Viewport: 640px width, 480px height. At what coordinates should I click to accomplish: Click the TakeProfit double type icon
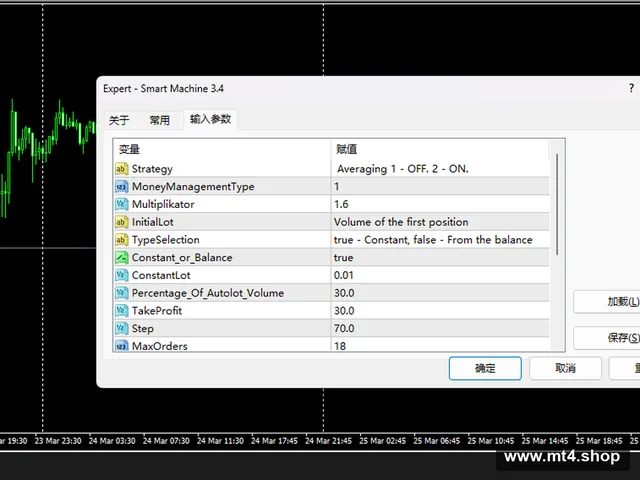122,311
